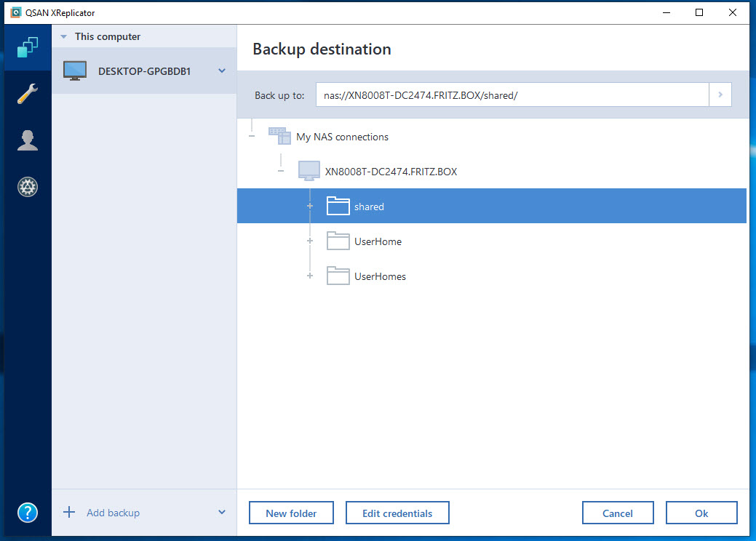Click the shared folder icon
Image resolution: width=756 pixels, height=541 pixels.
coord(338,206)
